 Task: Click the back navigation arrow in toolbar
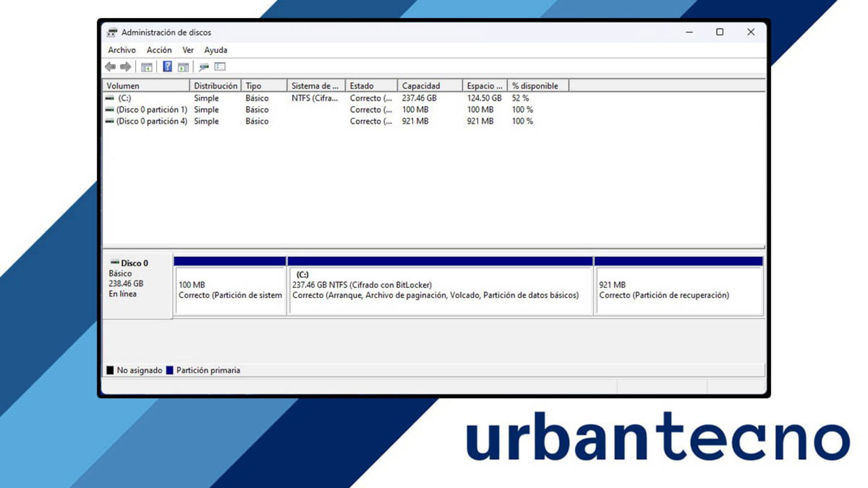point(110,66)
